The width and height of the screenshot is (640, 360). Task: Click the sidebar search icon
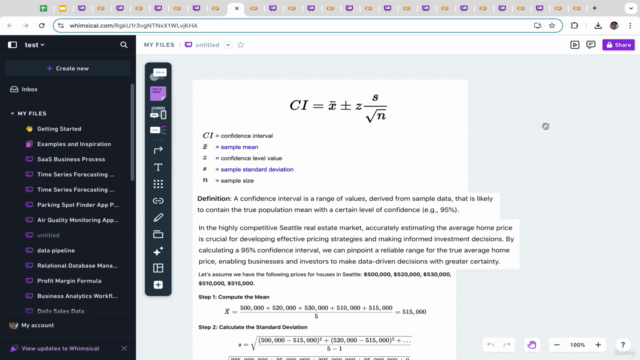124,45
